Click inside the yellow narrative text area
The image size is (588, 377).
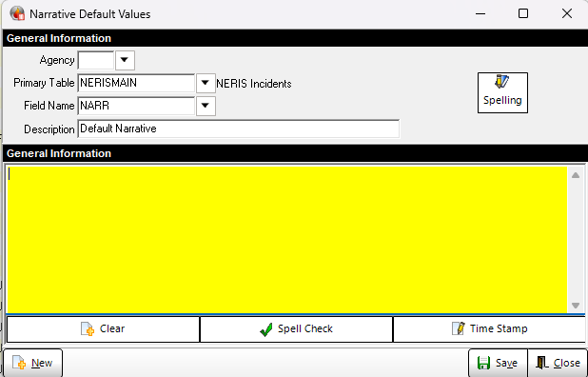click(287, 239)
